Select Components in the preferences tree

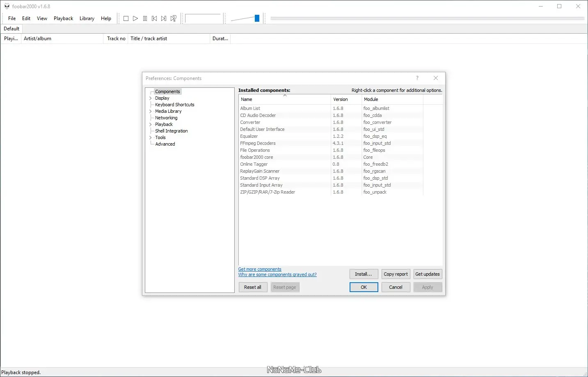(x=167, y=91)
